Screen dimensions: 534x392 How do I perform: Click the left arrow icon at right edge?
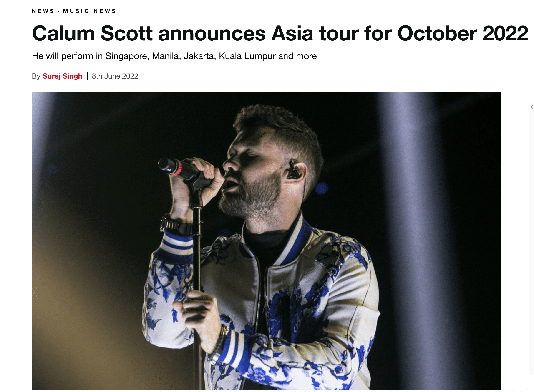coord(532,107)
